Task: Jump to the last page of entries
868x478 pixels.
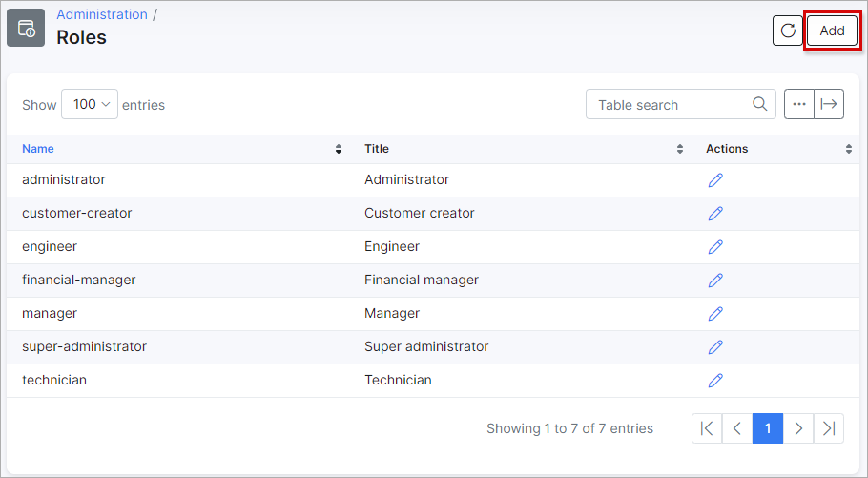Action: point(829,428)
